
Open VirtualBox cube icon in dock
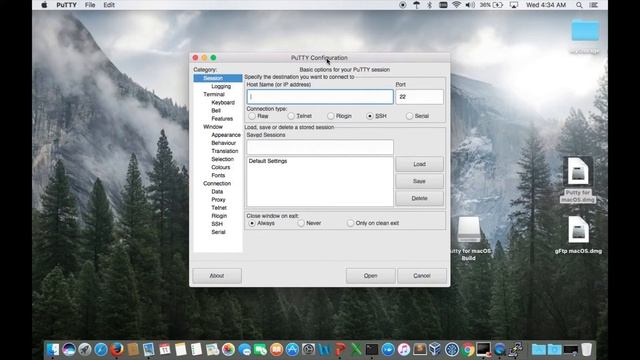pyautogui.click(x=436, y=349)
